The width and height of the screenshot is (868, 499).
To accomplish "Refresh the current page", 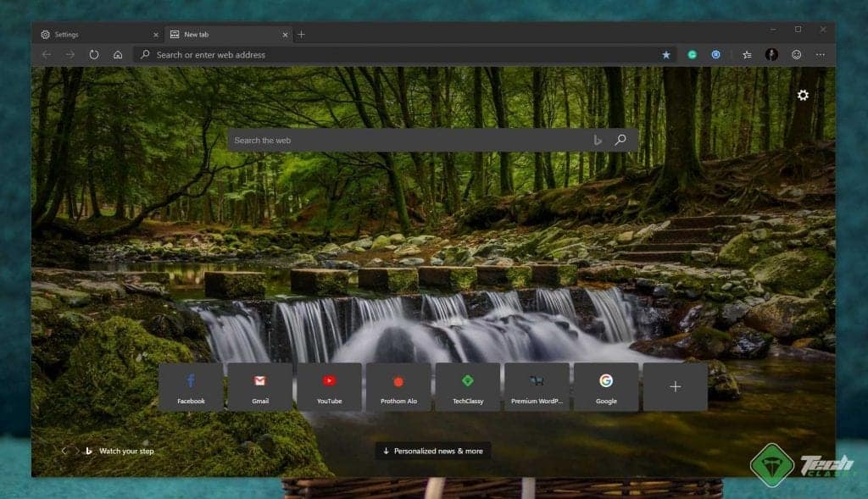I will point(93,54).
